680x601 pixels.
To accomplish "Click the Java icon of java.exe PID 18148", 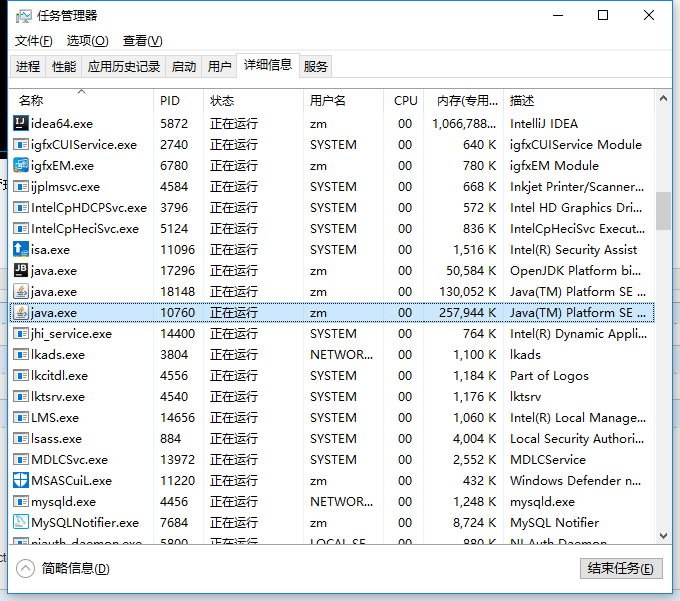I will point(21,291).
